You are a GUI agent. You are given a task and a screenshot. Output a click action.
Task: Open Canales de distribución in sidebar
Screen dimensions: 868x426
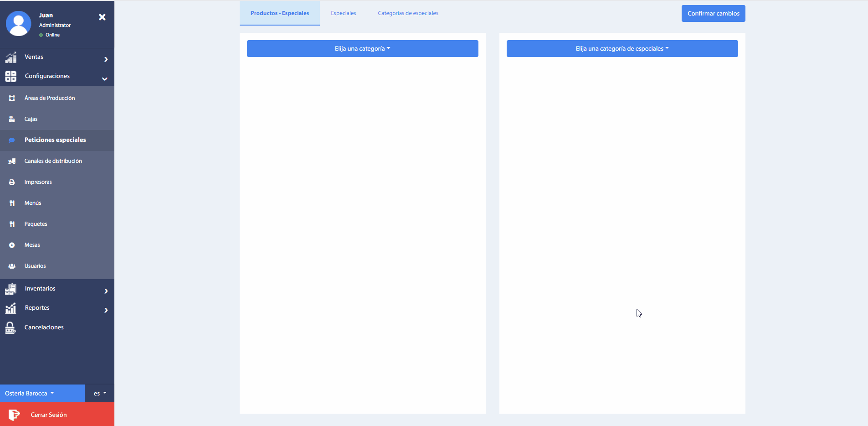point(53,161)
